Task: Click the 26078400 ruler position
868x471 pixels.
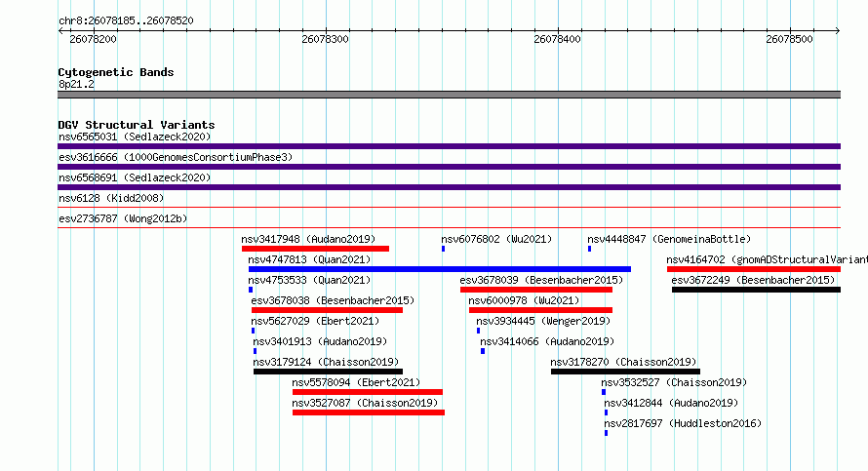Action: (x=558, y=39)
